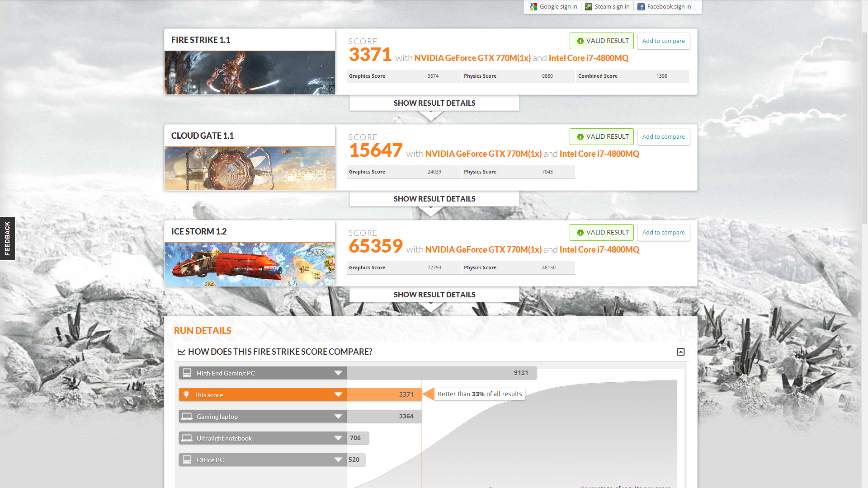Click the CLOUD GATE 1.1 title
The width and height of the screenshot is (868, 488).
(203, 136)
